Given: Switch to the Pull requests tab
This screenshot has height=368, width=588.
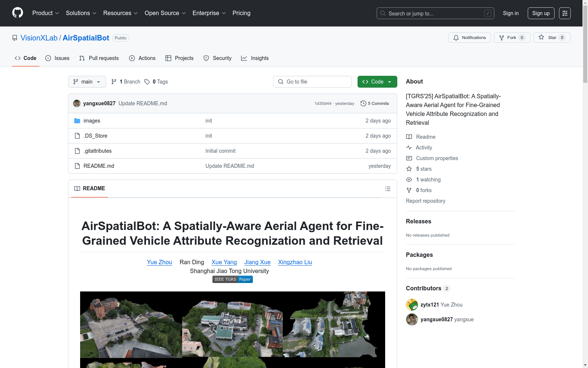Looking at the screenshot, I should [99, 58].
